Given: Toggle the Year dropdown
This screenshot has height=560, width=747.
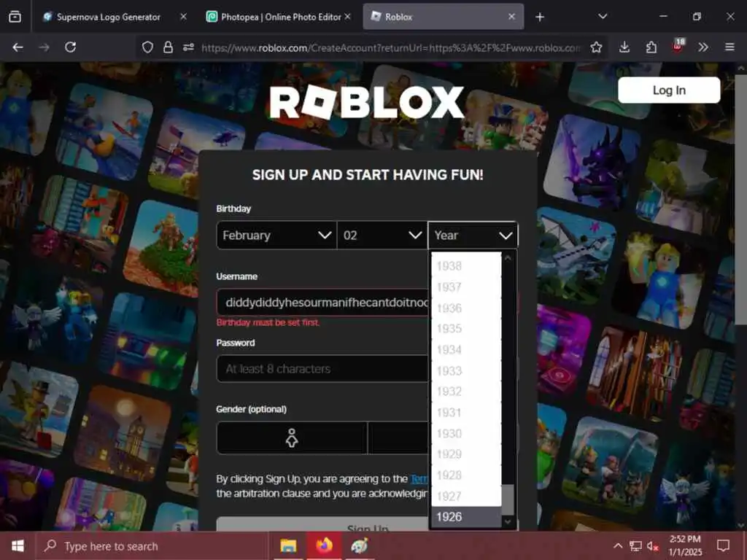Looking at the screenshot, I should 473,236.
